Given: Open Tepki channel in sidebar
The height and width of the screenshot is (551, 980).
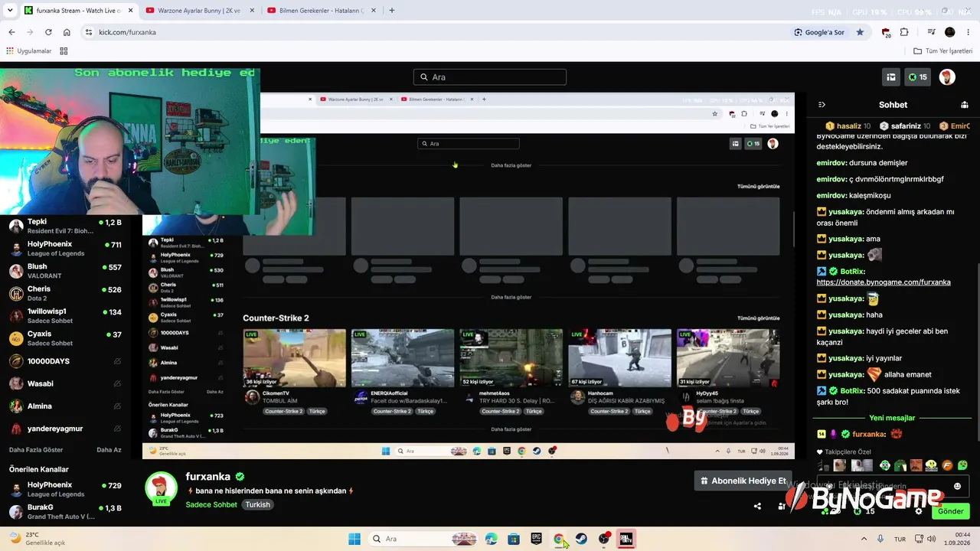Looking at the screenshot, I should pyautogui.click(x=65, y=226).
